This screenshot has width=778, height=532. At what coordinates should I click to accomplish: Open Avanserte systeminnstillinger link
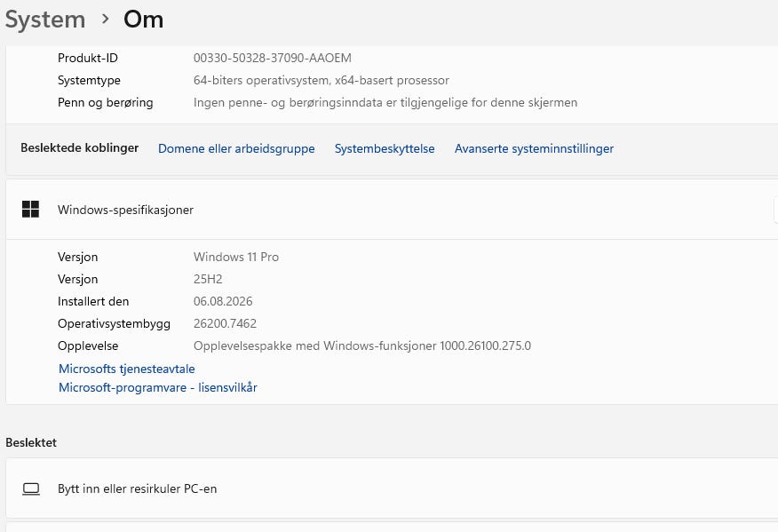(x=534, y=148)
